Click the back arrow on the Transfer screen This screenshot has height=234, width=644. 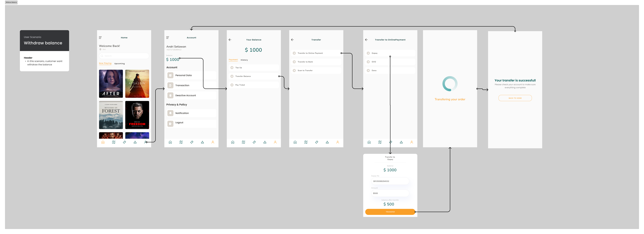pos(292,40)
